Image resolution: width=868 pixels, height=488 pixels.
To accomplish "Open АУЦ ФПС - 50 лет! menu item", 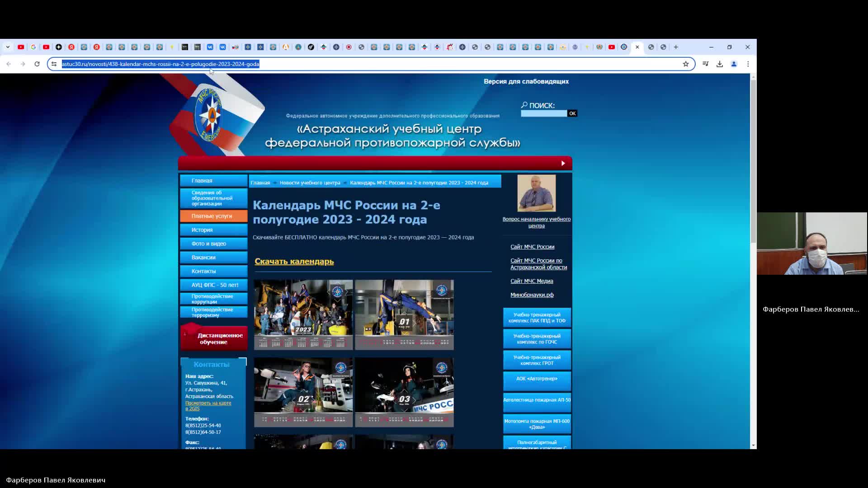I will pyautogui.click(x=214, y=285).
